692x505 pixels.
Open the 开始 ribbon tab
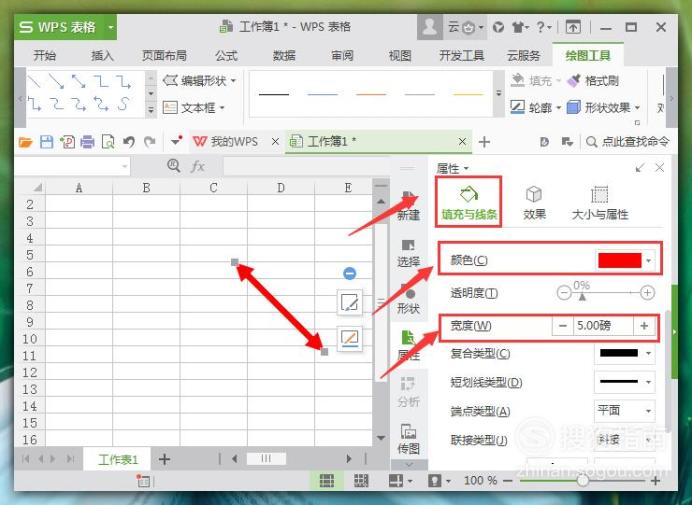[x=45, y=56]
